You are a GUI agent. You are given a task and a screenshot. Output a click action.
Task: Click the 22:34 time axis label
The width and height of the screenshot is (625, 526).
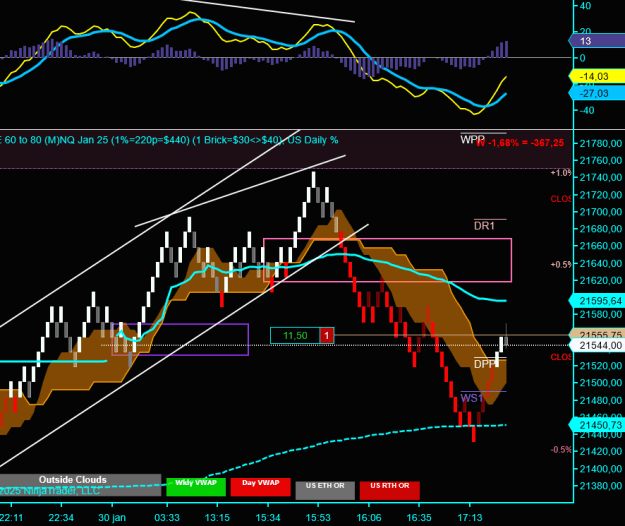[61, 518]
